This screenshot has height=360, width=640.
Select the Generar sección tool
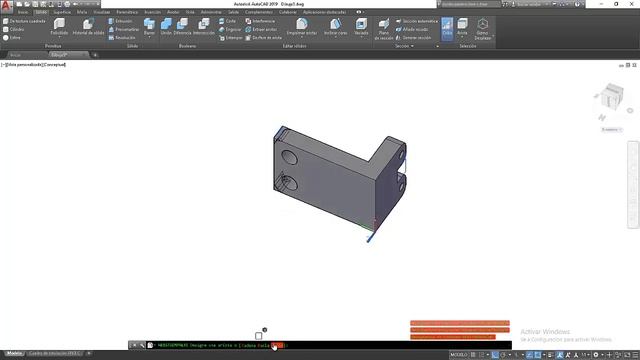(413, 38)
